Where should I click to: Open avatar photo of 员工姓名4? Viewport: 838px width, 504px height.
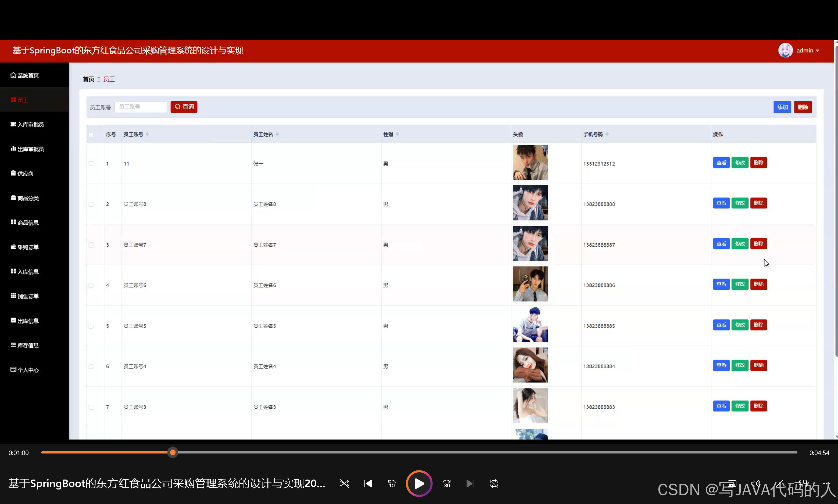coord(530,365)
